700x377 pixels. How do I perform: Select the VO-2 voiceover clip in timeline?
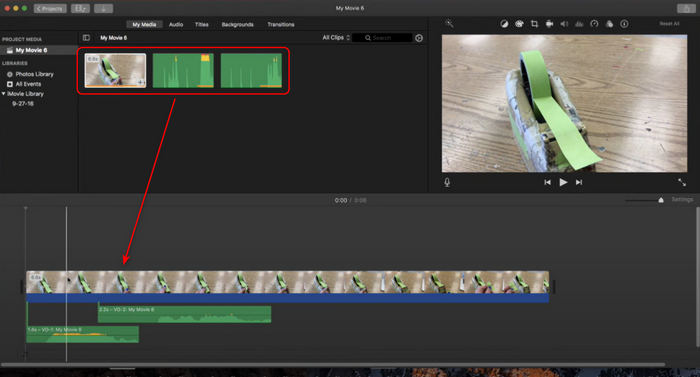click(184, 314)
